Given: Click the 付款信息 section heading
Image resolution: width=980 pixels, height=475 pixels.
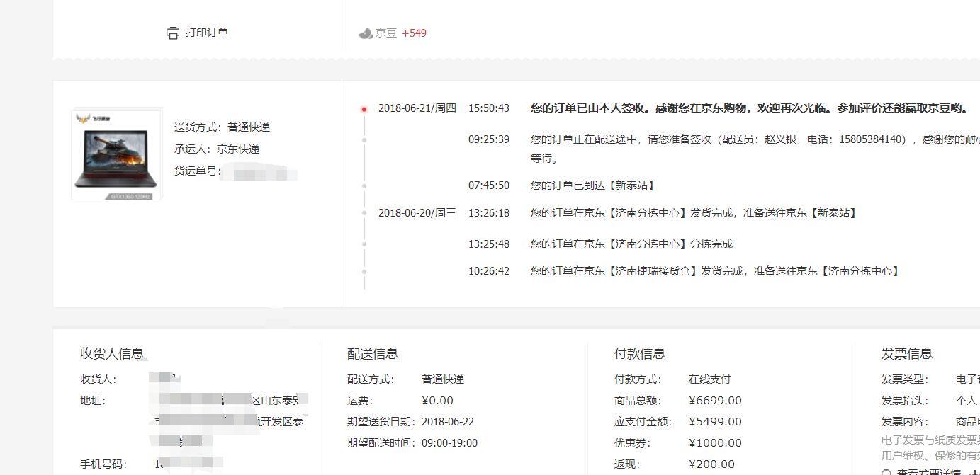Looking at the screenshot, I should 640,353.
